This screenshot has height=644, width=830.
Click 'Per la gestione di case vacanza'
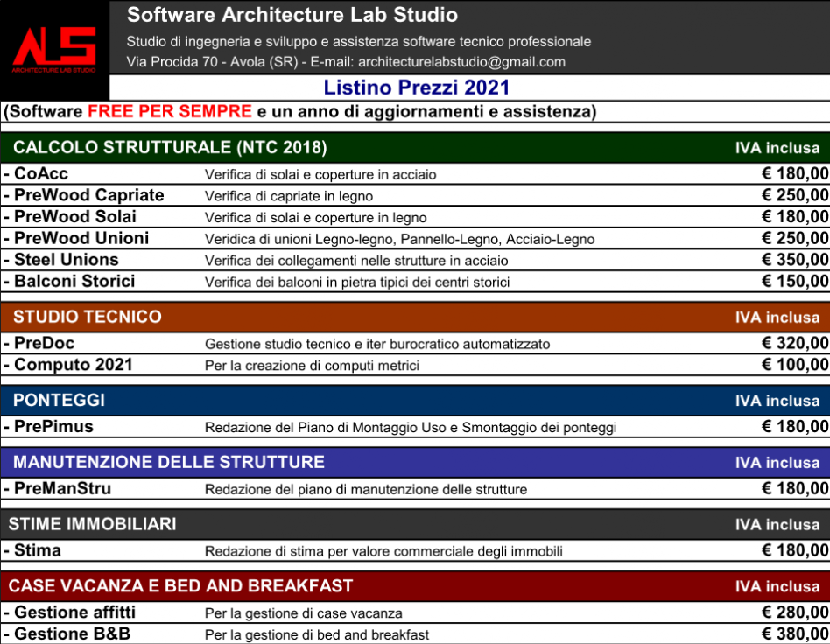[x=303, y=613]
